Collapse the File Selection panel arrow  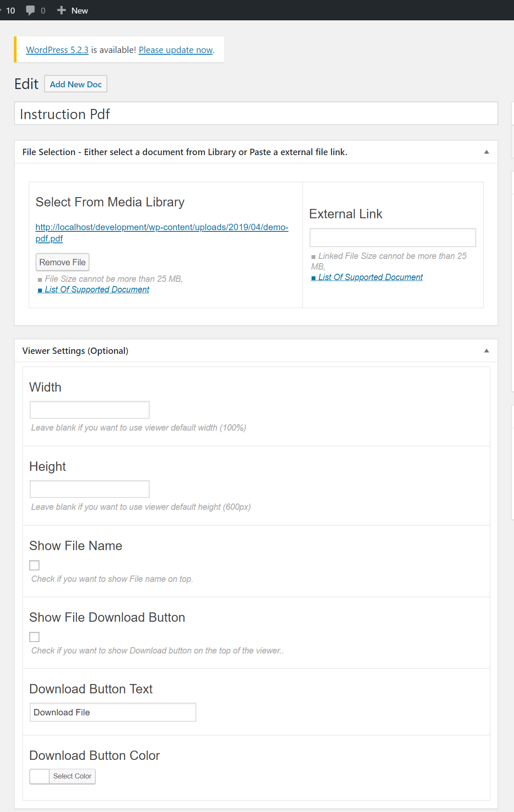point(486,152)
